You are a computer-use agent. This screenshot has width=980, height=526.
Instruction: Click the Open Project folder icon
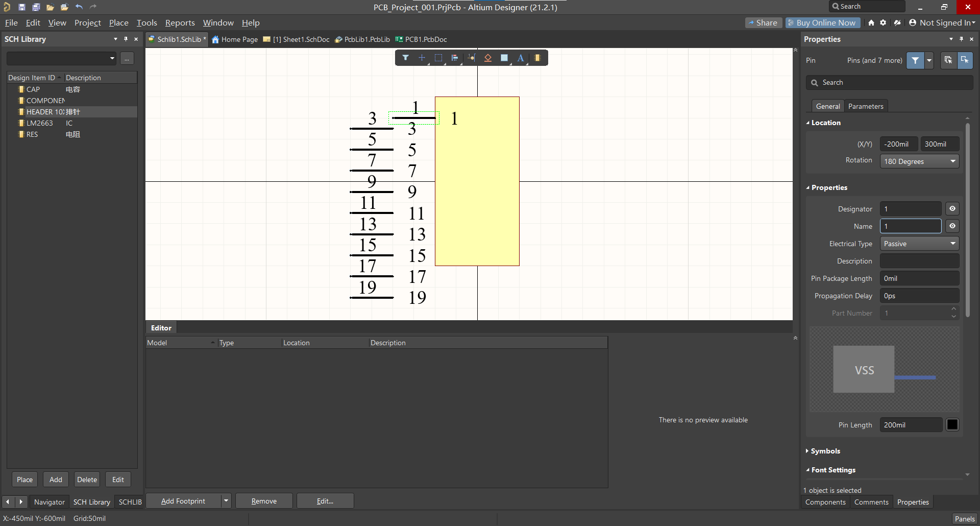[64, 7]
